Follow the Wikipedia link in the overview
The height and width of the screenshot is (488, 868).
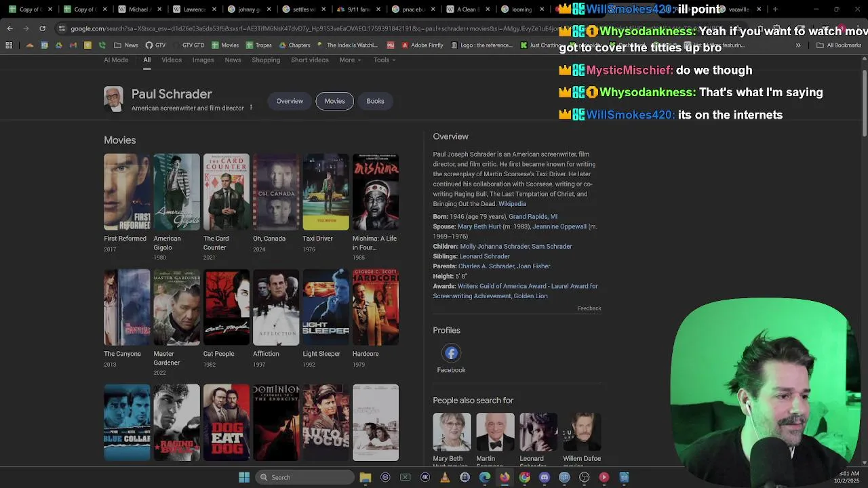pos(512,204)
